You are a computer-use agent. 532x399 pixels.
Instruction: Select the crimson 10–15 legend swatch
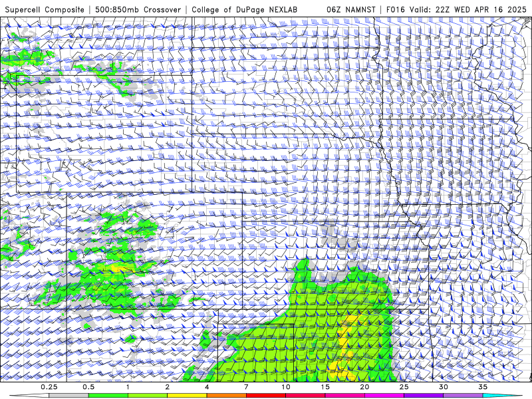305,396
